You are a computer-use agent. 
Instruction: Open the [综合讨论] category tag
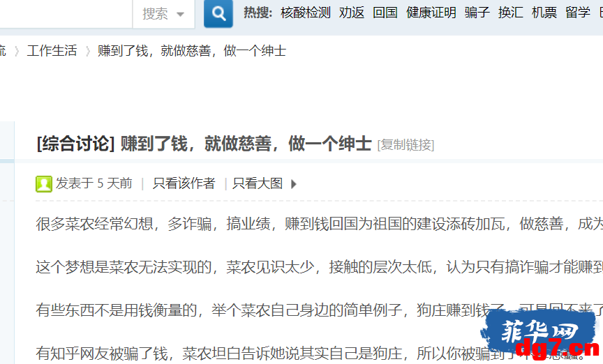[76, 144]
